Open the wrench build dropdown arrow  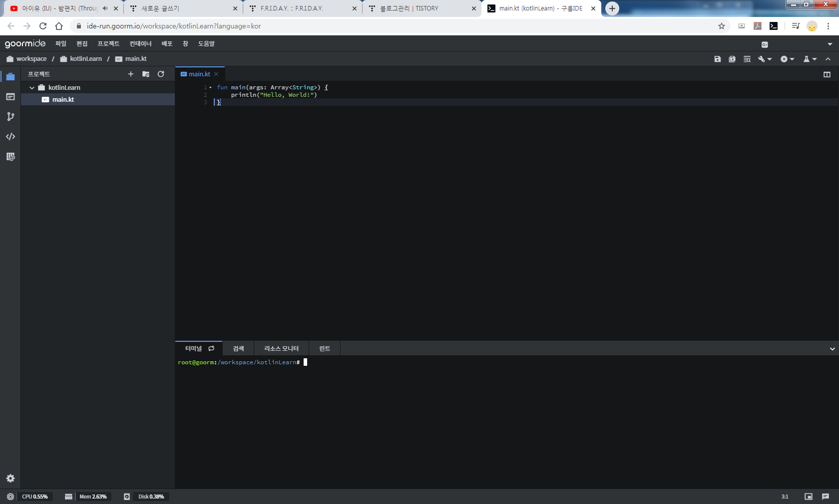tap(770, 59)
